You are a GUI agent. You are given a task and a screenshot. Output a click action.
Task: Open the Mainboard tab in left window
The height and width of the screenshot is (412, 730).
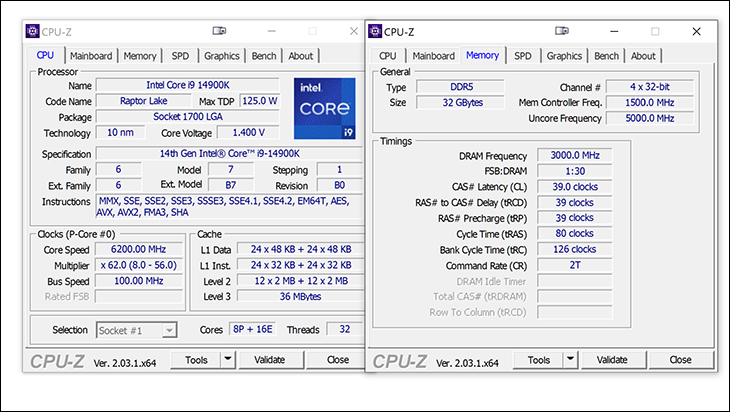(x=91, y=56)
